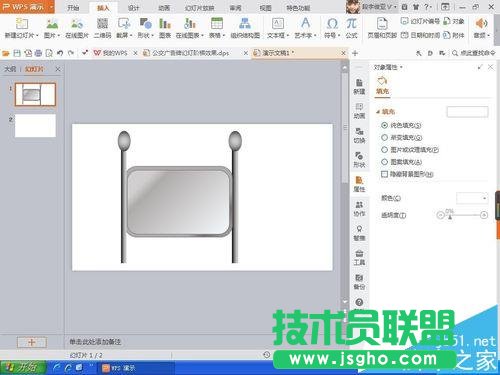Open the 属性 properties sidebar panel

[359, 184]
